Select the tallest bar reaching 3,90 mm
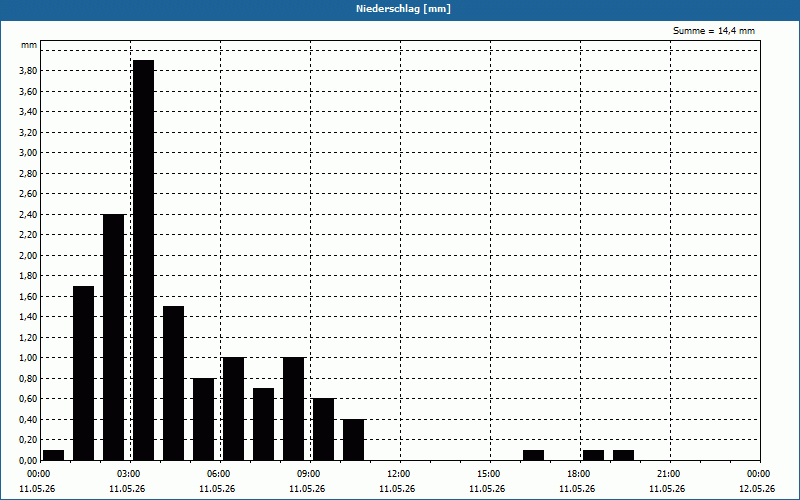The width and height of the screenshot is (800, 500). click(143, 260)
